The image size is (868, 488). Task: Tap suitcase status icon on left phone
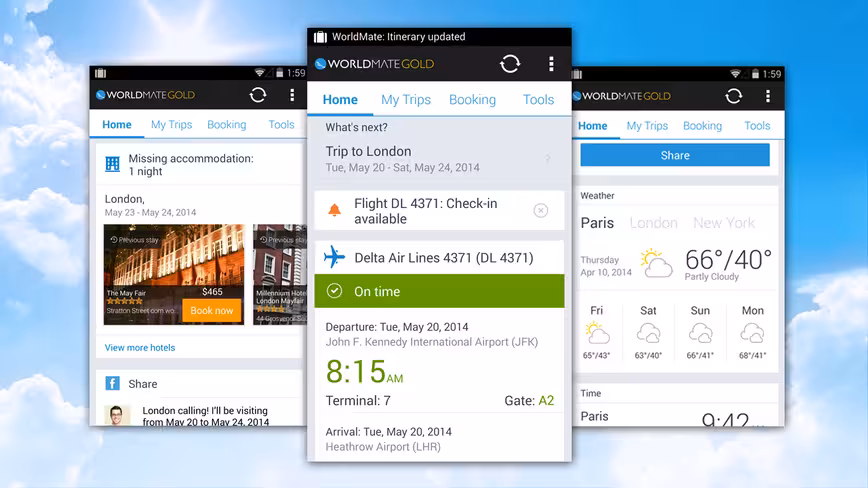click(x=100, y=73)
